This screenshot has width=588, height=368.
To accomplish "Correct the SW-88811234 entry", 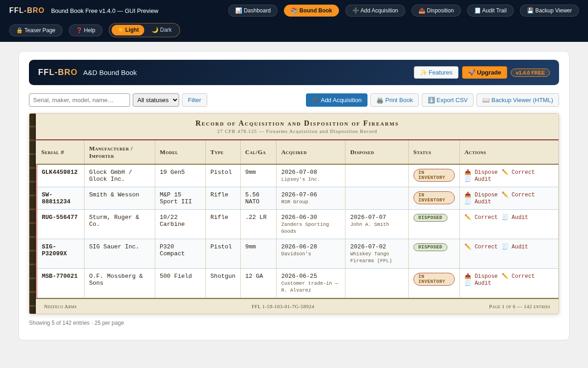I will 518,195.
